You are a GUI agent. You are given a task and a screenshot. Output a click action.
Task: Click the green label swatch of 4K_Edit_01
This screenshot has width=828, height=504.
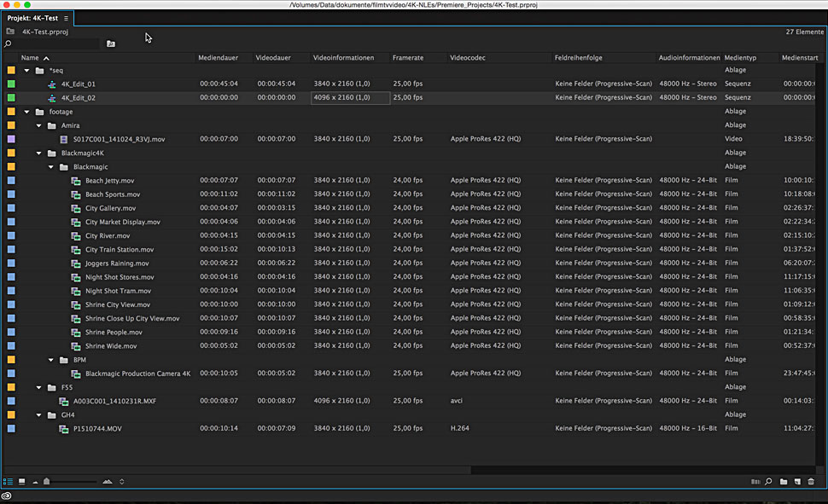(x=11, y=84)
